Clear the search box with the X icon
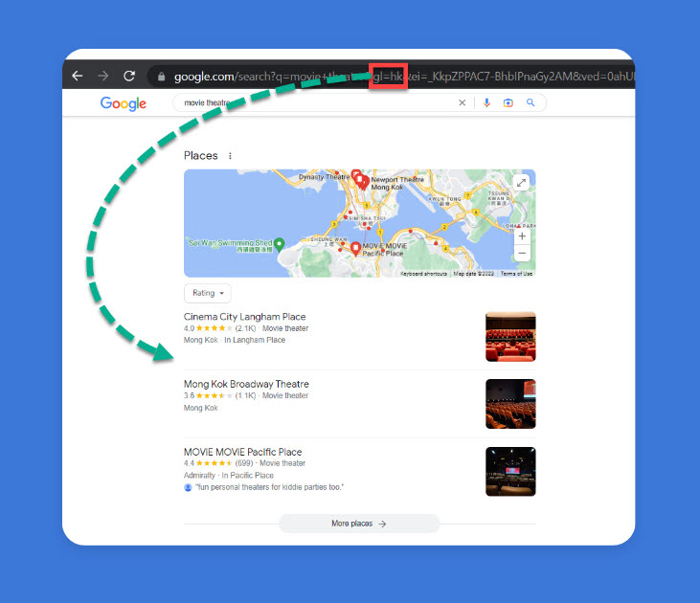700x603 pixels. pos(463,102)
